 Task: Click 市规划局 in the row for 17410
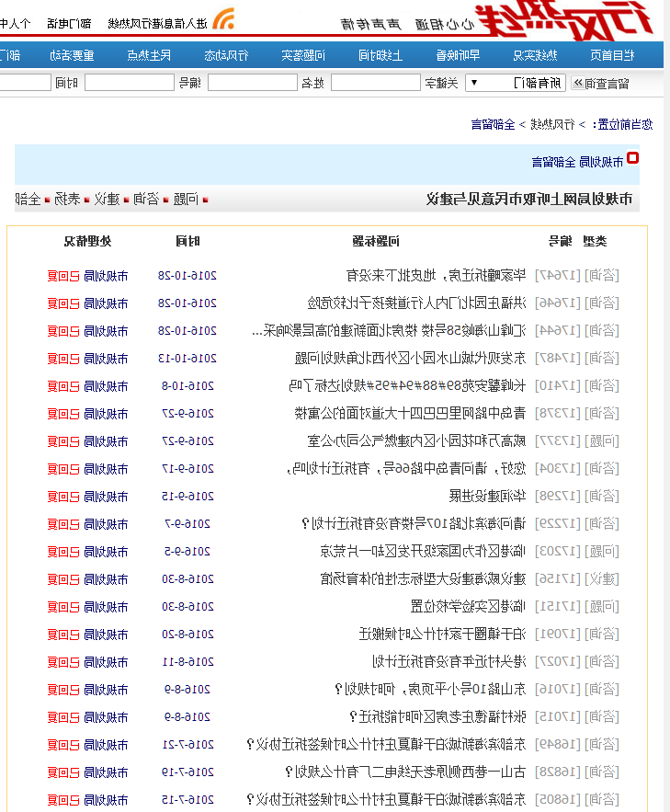coord(106,386)
